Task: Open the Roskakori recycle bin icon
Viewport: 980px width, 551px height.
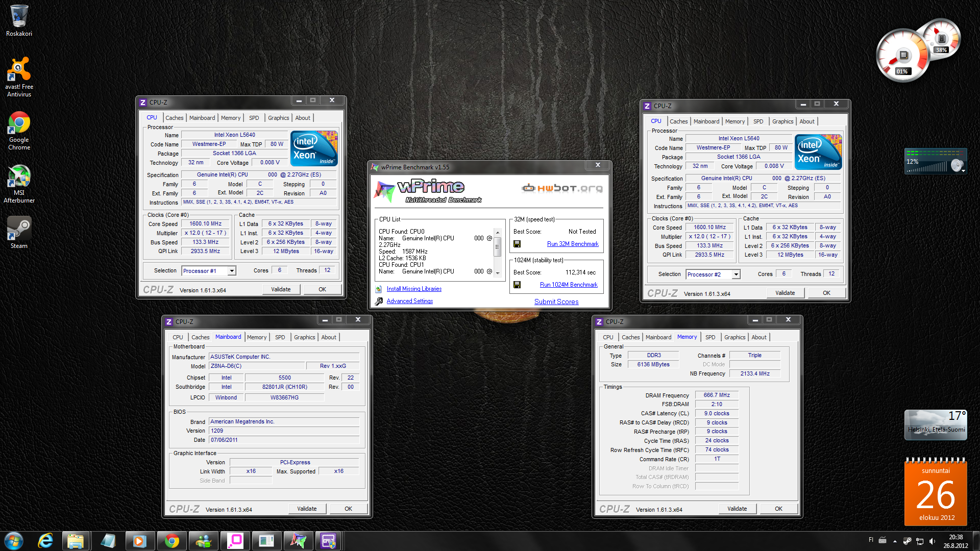Action: 19,20
